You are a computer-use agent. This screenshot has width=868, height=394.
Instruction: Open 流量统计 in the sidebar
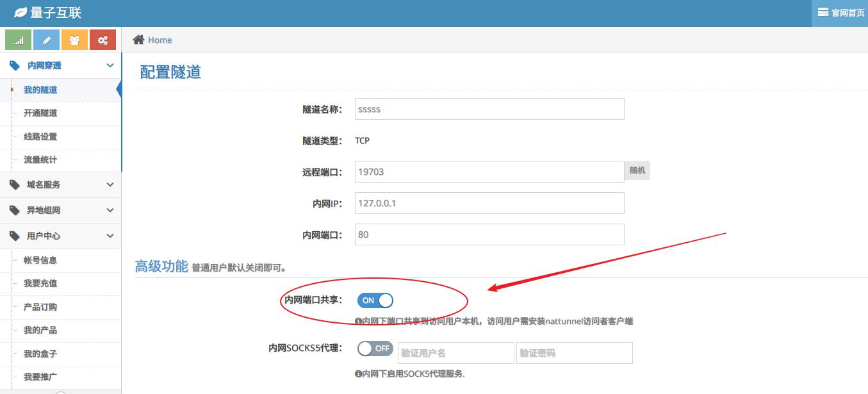40,160
